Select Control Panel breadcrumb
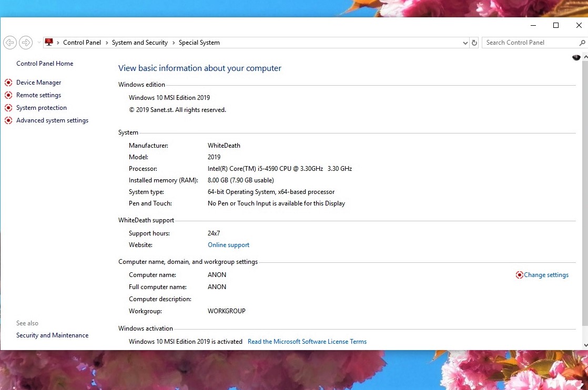 pyautogui.click(x=82, y=43)
